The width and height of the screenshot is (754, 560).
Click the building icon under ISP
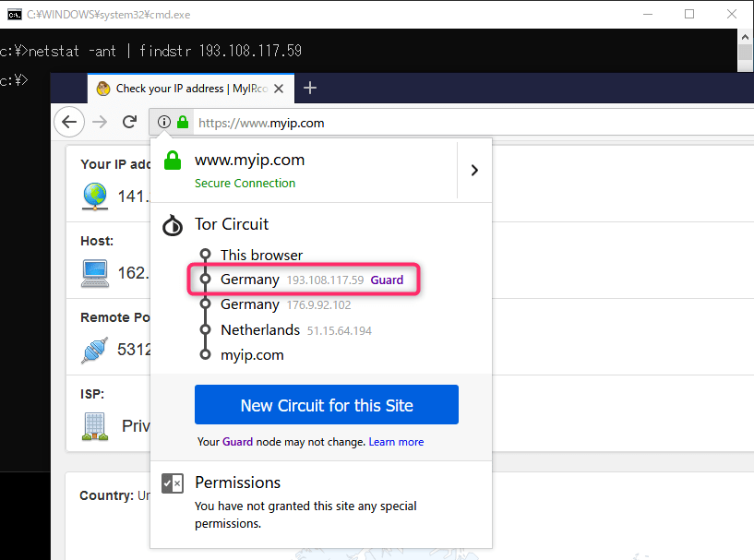pyautogui.click(x=95, y=426)
